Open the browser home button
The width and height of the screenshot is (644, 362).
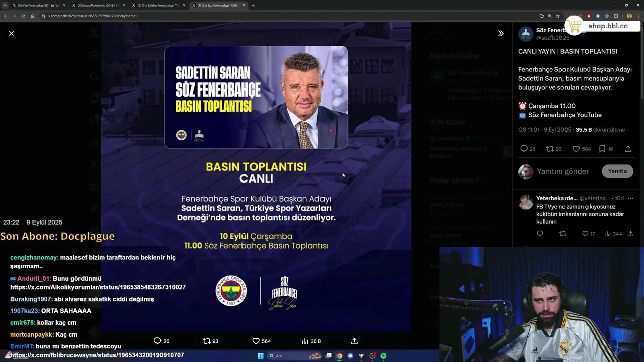(x=33, y=16)
